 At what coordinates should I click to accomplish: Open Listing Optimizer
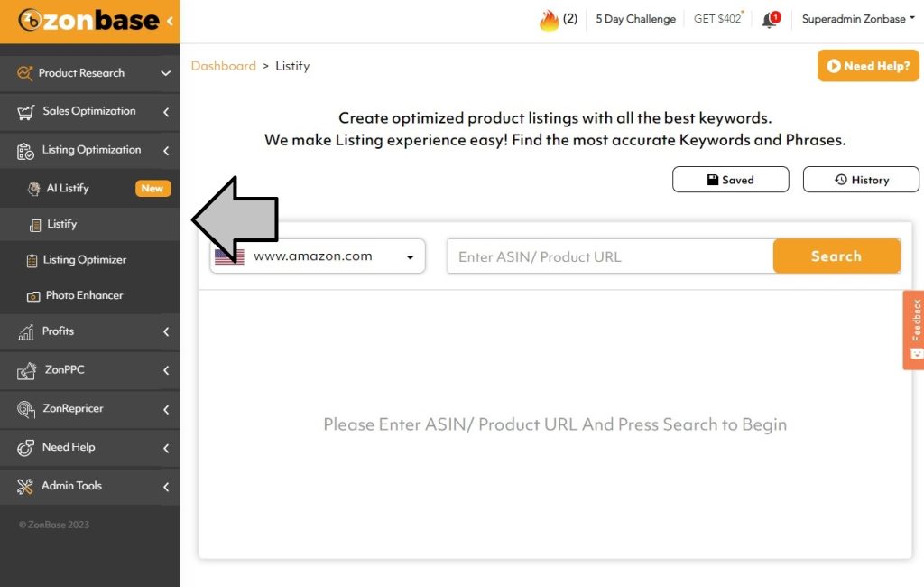coord(90,259)
